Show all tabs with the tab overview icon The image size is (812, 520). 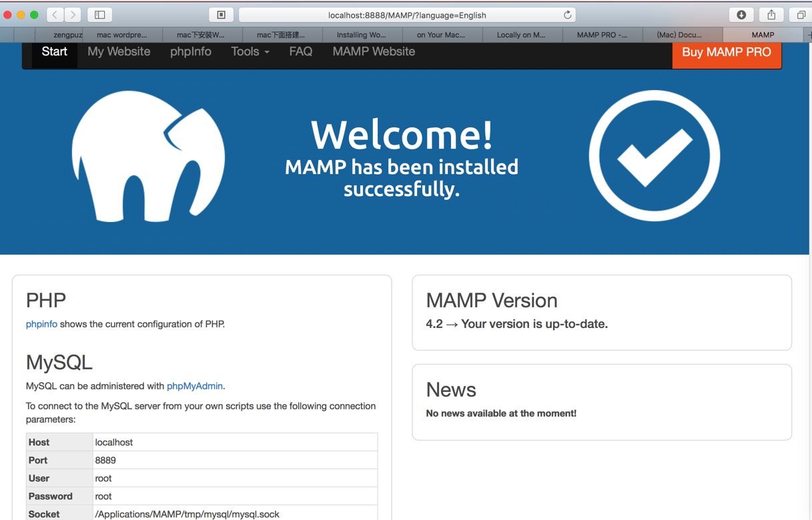click(x=801, y=15)
